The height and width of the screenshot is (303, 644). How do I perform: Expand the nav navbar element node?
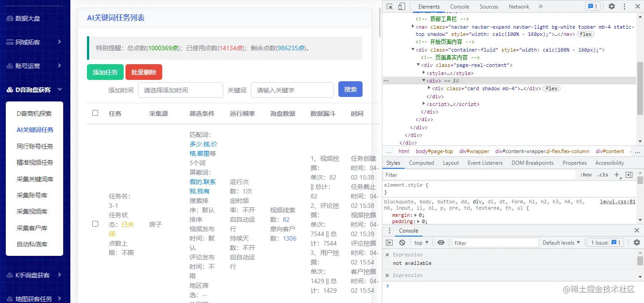pos(413,27)
